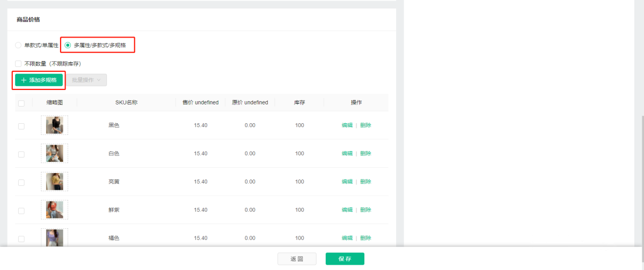Open the 白色 SKU thumbnail image
The width and height of the screenshot is (644, 270).
(x=54, y=154)
